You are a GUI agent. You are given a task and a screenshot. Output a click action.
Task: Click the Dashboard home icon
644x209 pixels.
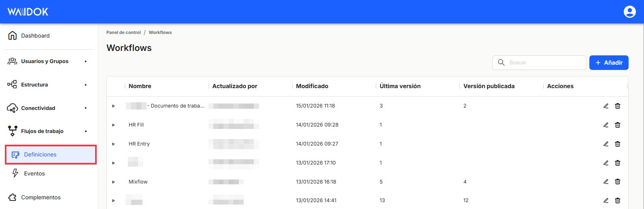click(13, 36)
